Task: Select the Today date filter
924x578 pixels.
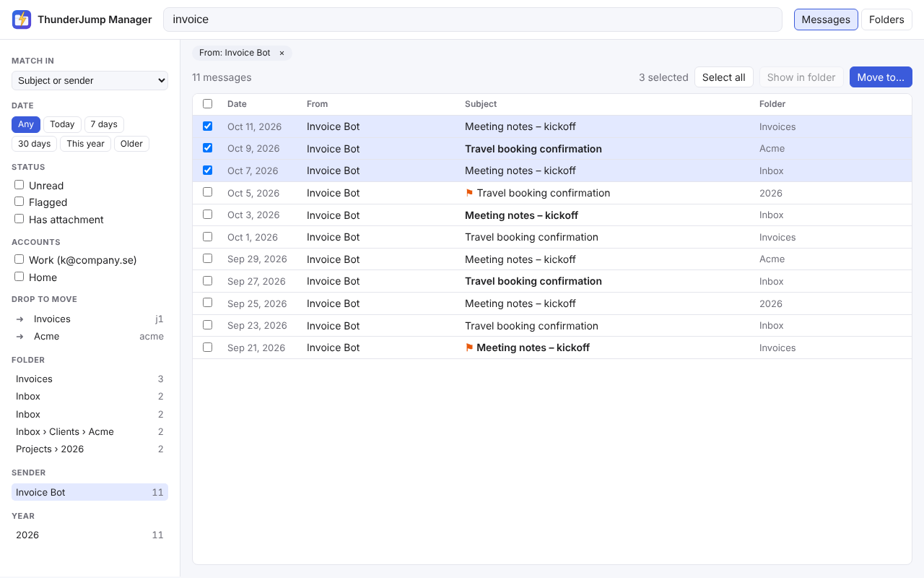Action: click(x=62, y=124)
